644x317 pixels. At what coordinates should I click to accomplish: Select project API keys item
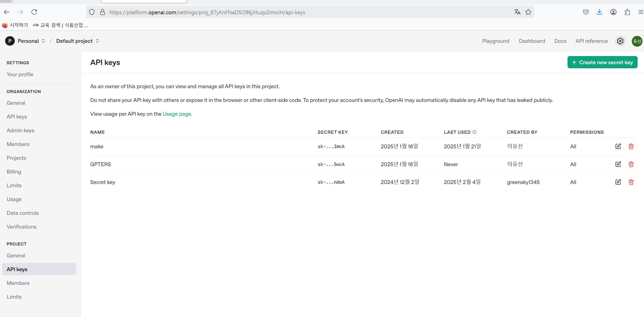39,269
